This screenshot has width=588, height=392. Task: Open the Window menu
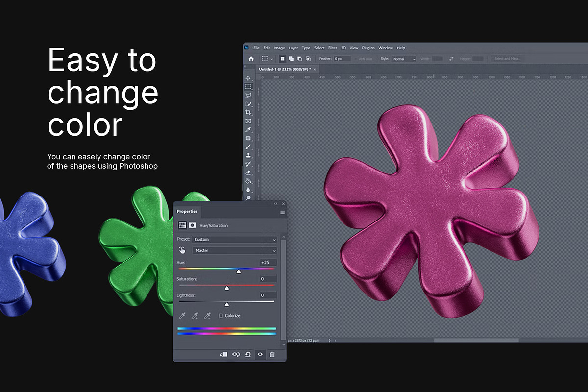tap(386, 48)
